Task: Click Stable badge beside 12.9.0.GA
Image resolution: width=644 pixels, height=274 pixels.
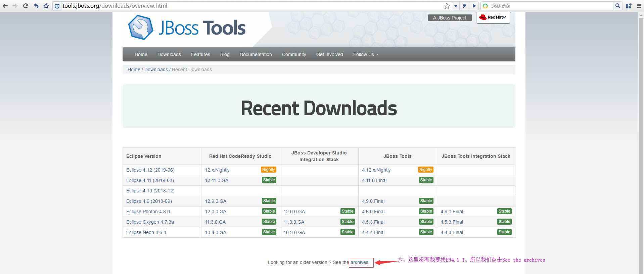Action: coord(269,201)
